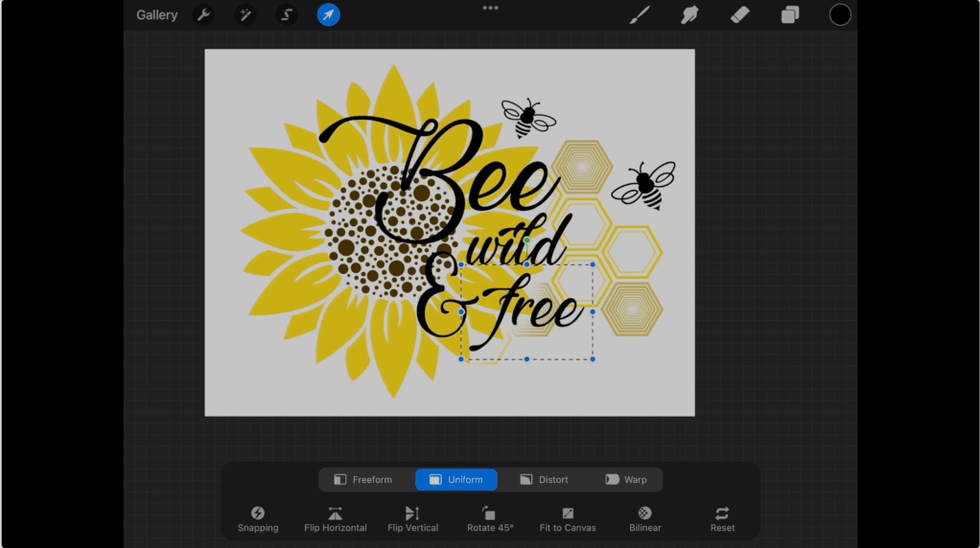980x548 pixels.
Task: Select the Paint brush tool
Action: pyautogui.click(x=640, y=14)
